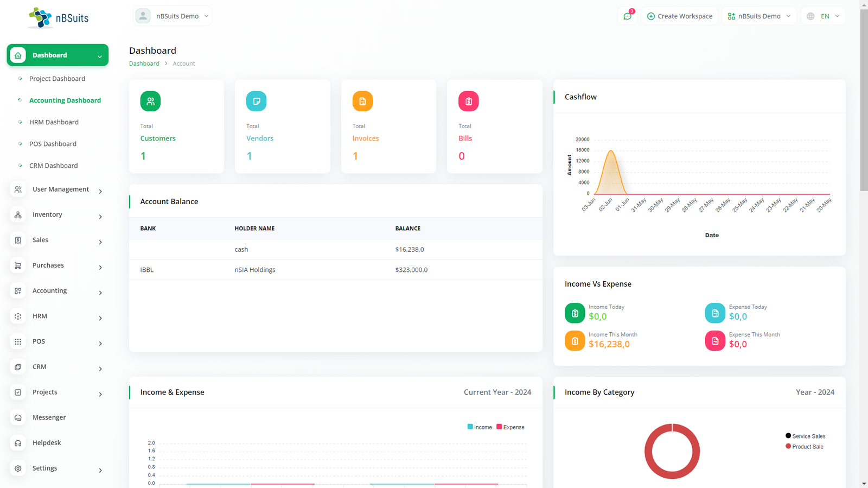Toggle Service Sales in donut legend
Screen dimensions: 868x488
[805, 436]
